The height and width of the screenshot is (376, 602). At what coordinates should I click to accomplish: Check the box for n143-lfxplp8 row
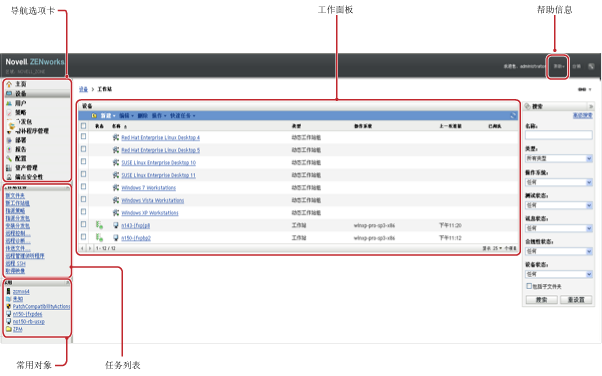click(83, 224)
